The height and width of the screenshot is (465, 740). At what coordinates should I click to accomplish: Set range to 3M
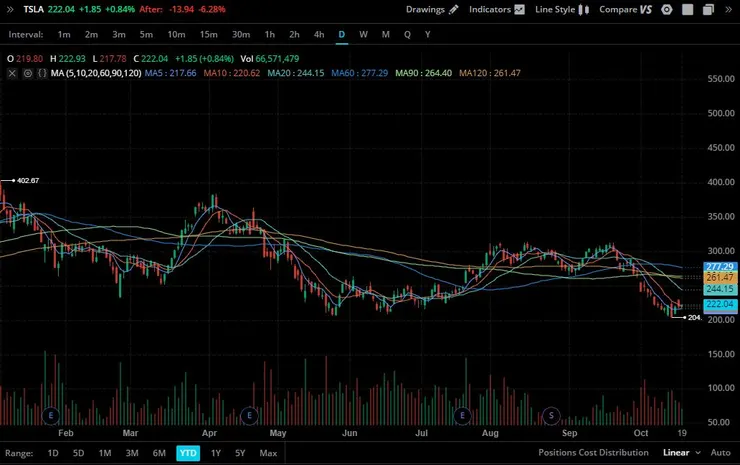pyautogui.click(x=132, y=453)
